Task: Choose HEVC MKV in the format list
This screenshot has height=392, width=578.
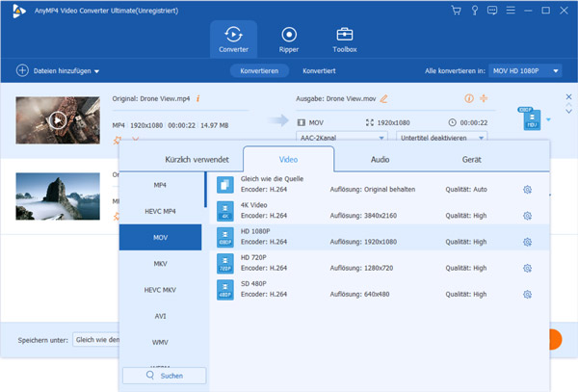Action: 160,290
